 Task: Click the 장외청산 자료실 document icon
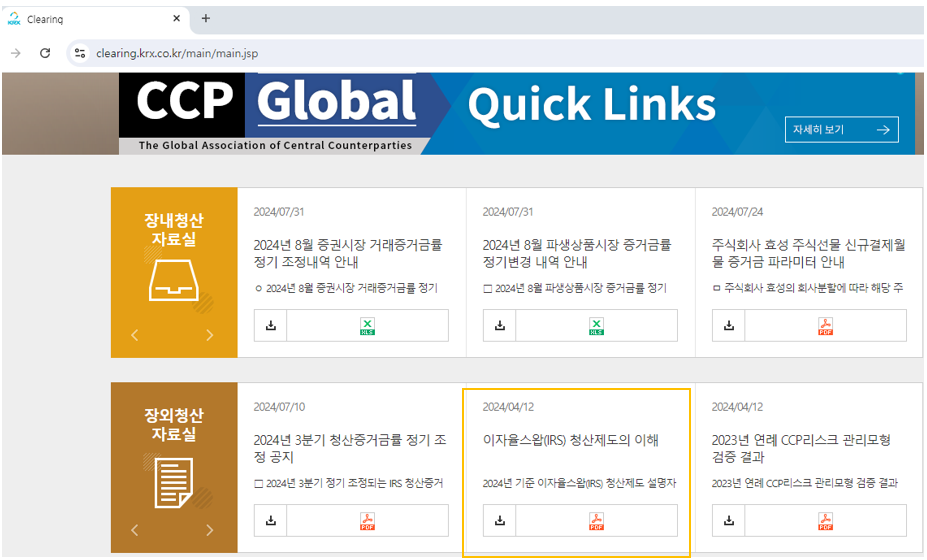(x=174, y=482)
